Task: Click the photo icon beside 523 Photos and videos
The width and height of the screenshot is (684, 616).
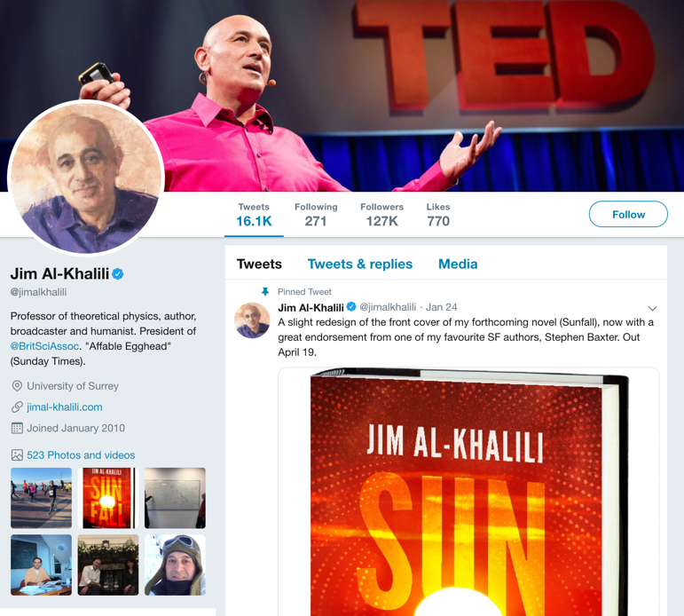Action: coord(17,455)
